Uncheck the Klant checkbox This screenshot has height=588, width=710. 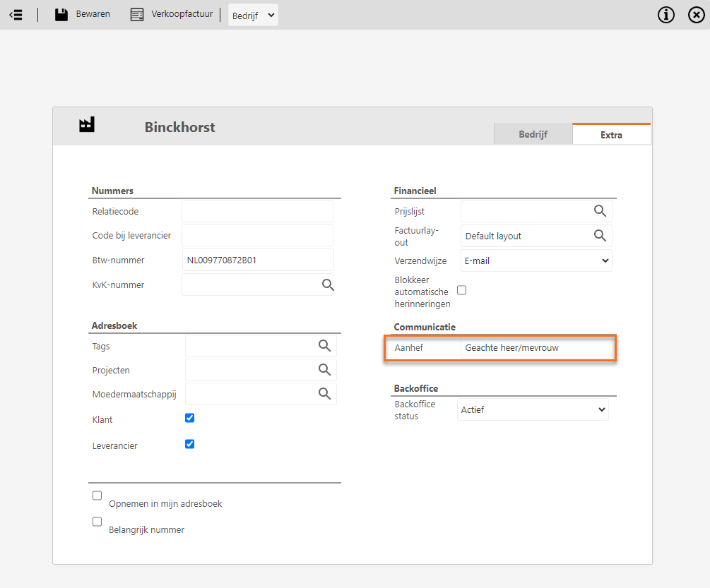[189, 418]
